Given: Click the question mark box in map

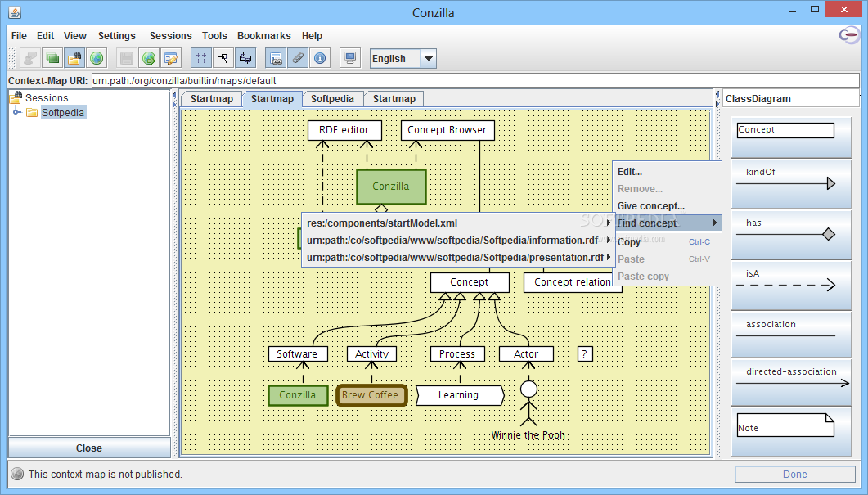Looking at the screenshot, I should coord(585,353).
